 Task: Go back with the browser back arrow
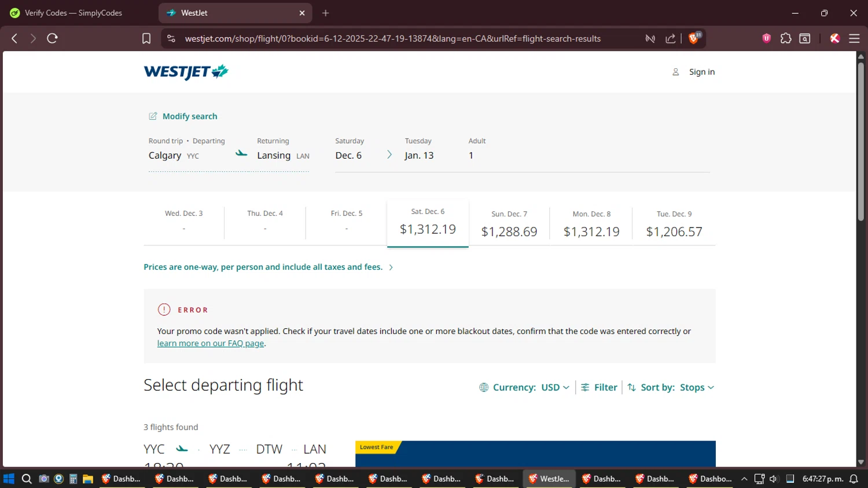pos(14,38)
